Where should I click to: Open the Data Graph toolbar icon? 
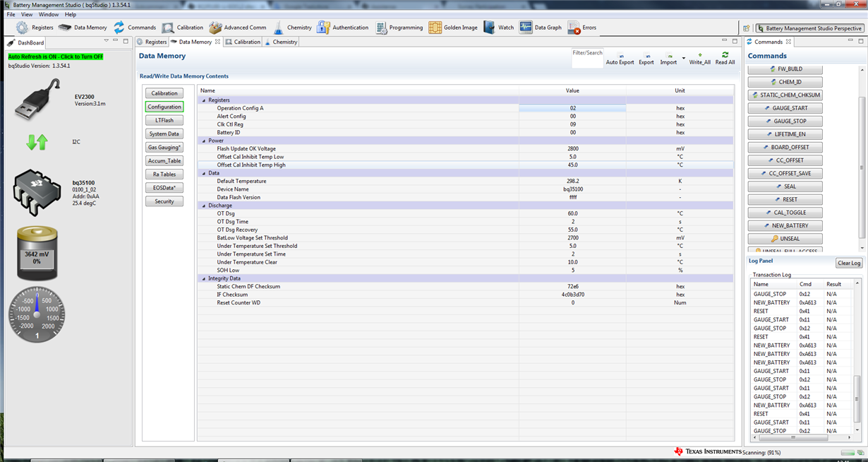526,28
